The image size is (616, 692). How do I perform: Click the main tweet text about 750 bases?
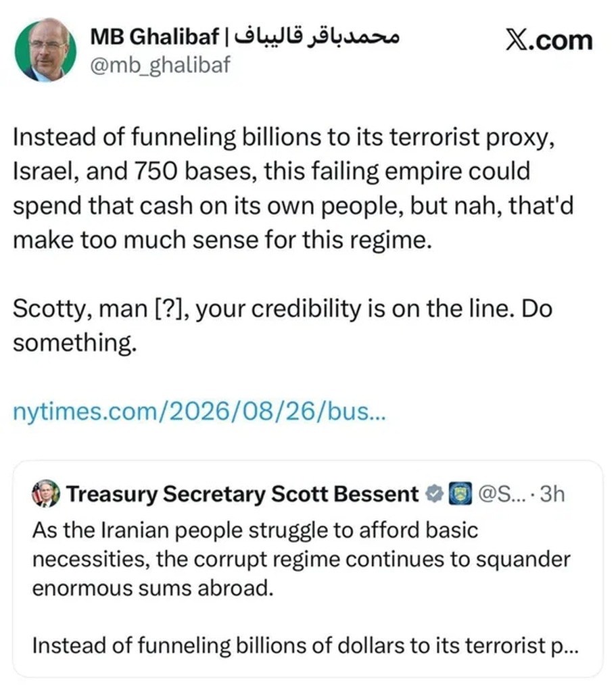click(293, 189)
